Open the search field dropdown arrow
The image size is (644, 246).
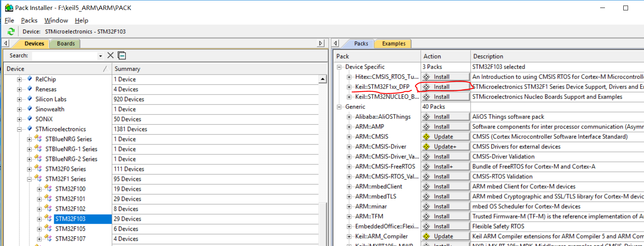tap(100, 56)
